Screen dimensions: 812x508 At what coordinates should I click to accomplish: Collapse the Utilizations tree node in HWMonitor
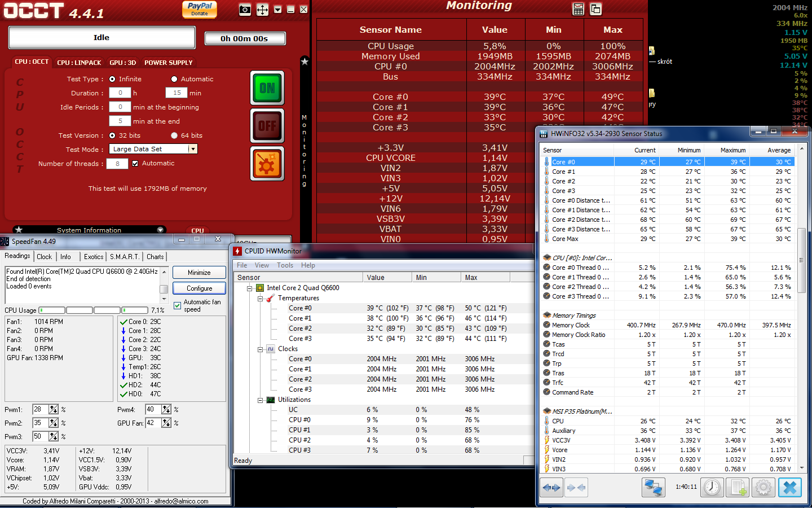pos(260,400)
